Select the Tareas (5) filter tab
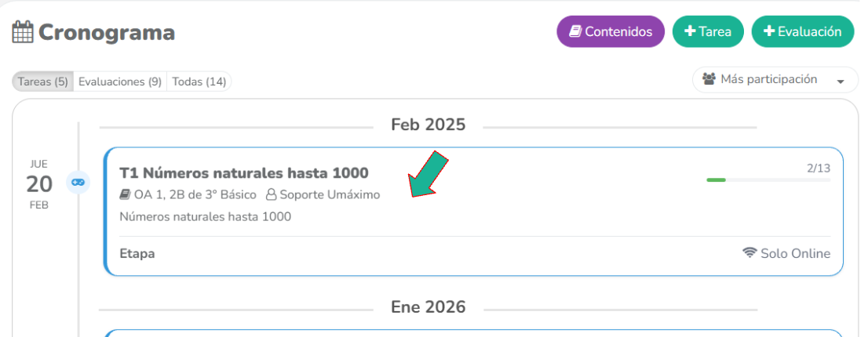The width and height of the screenshot is (868, 337). [x=43, y=82]
